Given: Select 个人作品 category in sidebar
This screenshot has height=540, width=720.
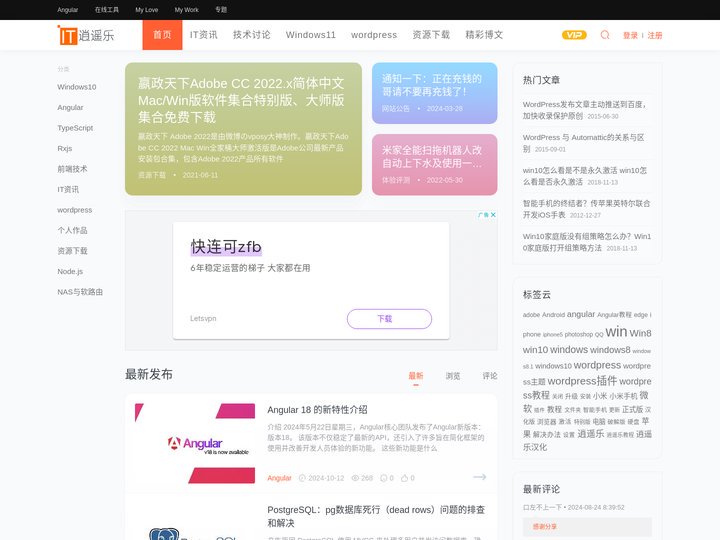Looking at the screenshot, I should [72, 230].
